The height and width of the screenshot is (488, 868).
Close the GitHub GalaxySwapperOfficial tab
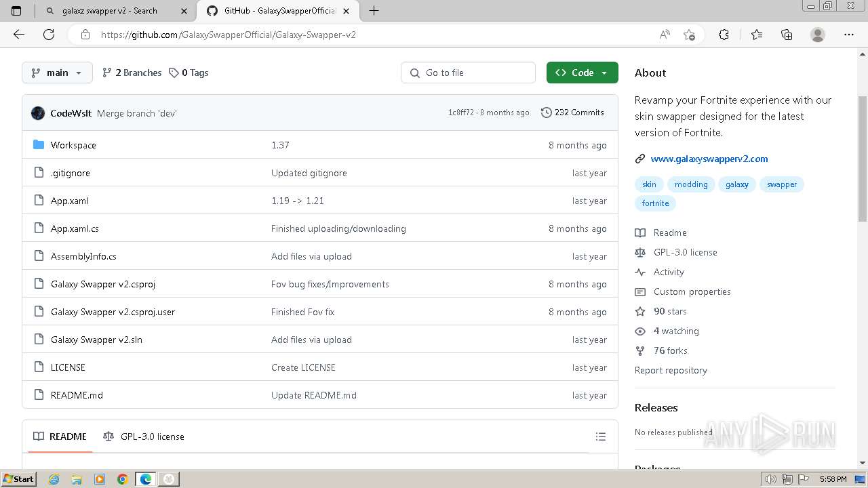(346, 11)
